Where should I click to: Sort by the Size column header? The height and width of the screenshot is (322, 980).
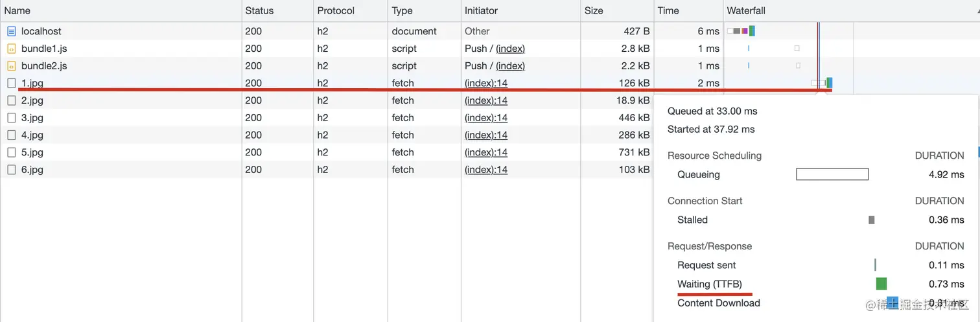tap(617, 10)
